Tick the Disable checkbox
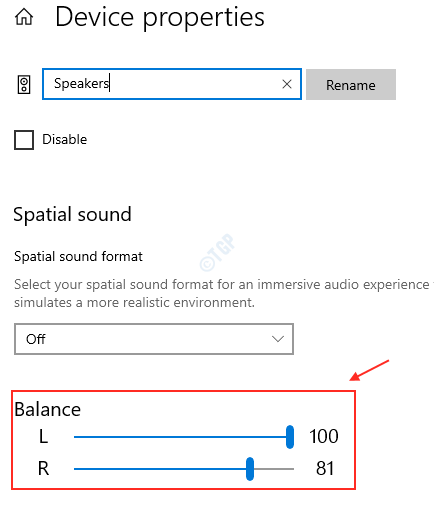Image resolution: width=434 pixels, height=506 pixels. point(24,140)
